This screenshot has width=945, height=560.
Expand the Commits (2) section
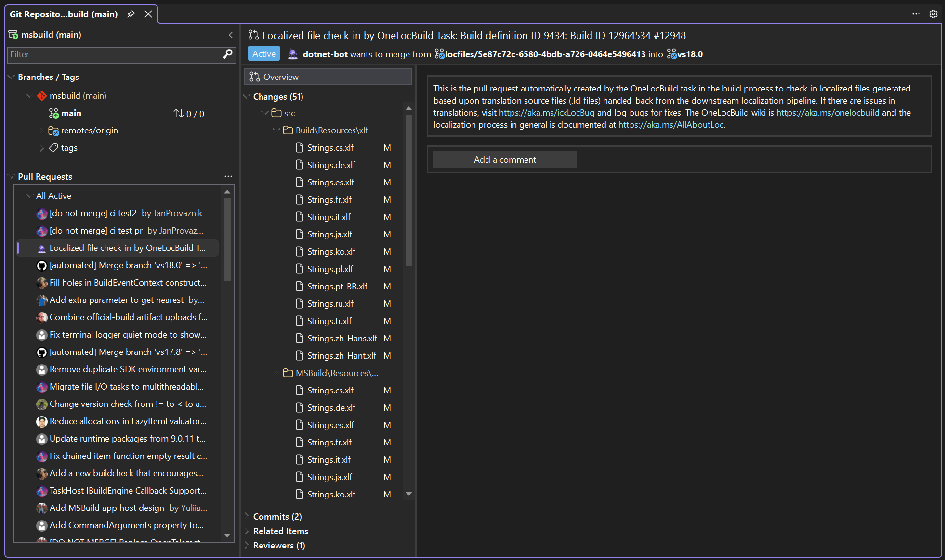tap(247, 517)
